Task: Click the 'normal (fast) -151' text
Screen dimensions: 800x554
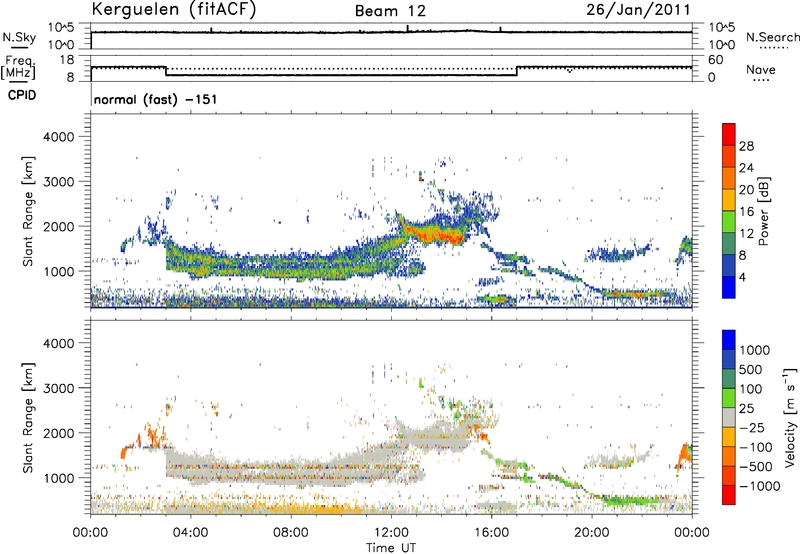Action: pyautogui.click(x=156, y=99)
